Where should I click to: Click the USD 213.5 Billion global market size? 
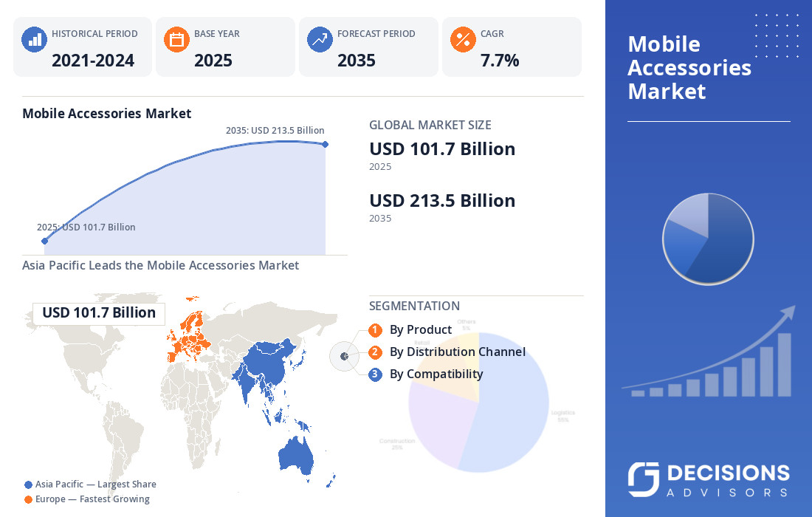442,201
